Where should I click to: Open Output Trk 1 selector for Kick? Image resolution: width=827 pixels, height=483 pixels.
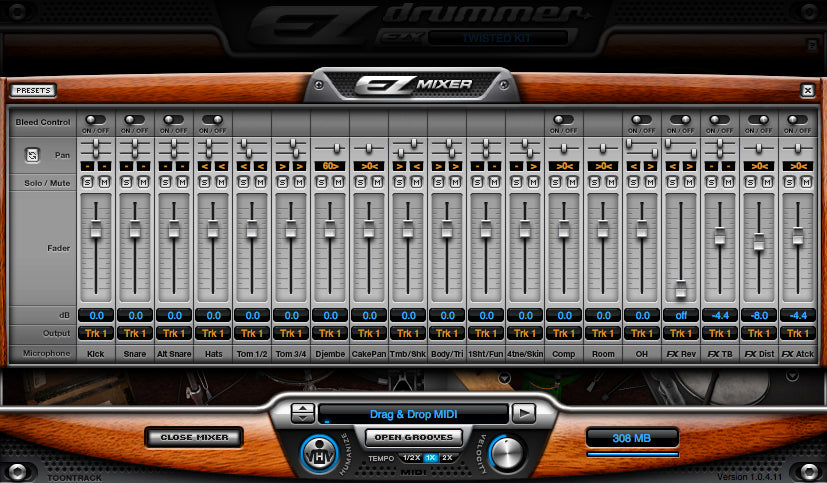pyautogui.click(x=96, y=333)
